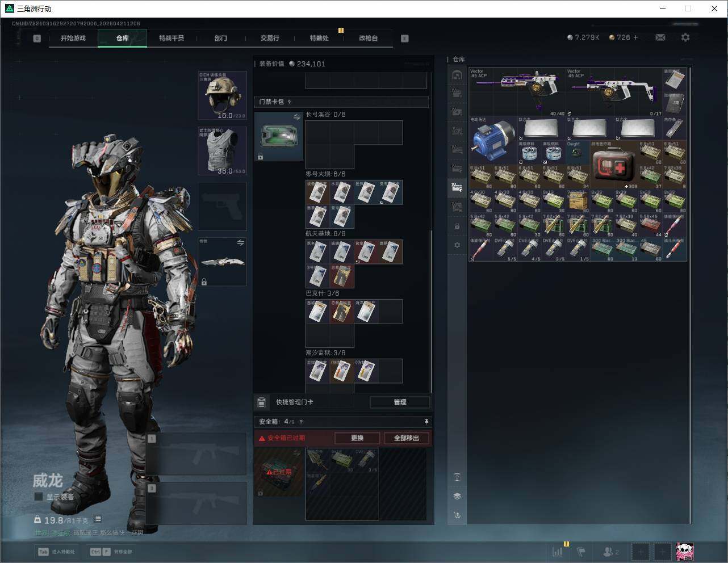728x563 pixels.
Task: Swap the keycard case via arrows icon
Action: 296,117
